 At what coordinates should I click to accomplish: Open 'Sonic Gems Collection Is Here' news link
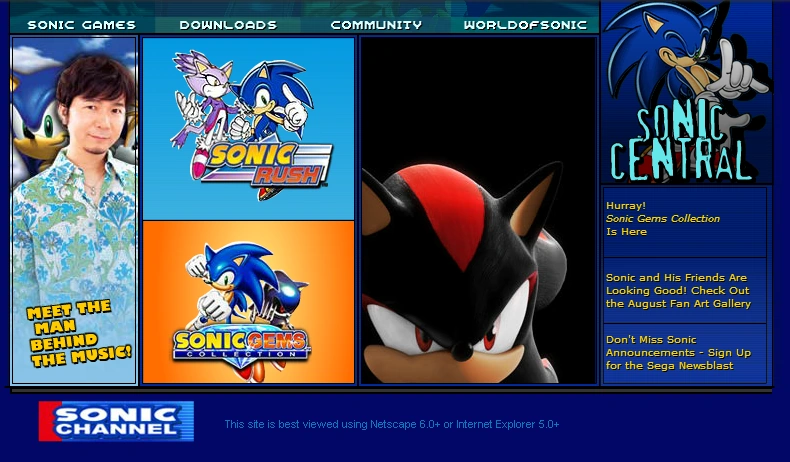[662, 219]
